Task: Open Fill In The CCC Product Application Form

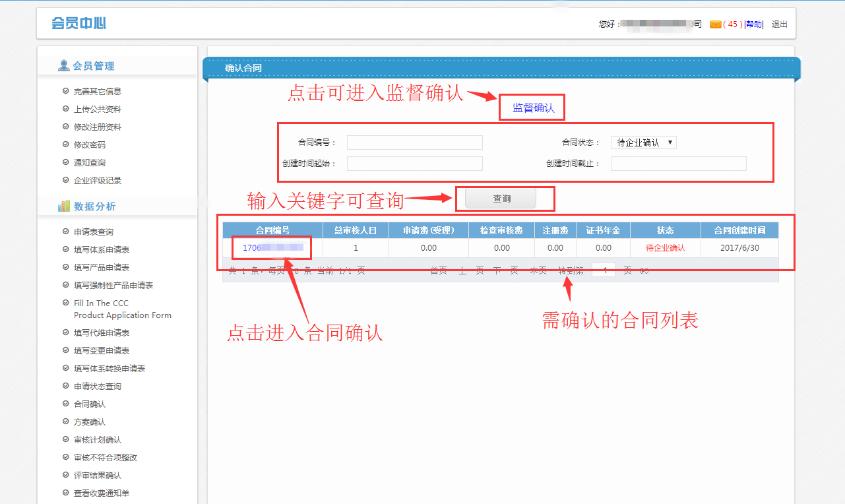Action: pyautogui.click(x=122, y=309)
